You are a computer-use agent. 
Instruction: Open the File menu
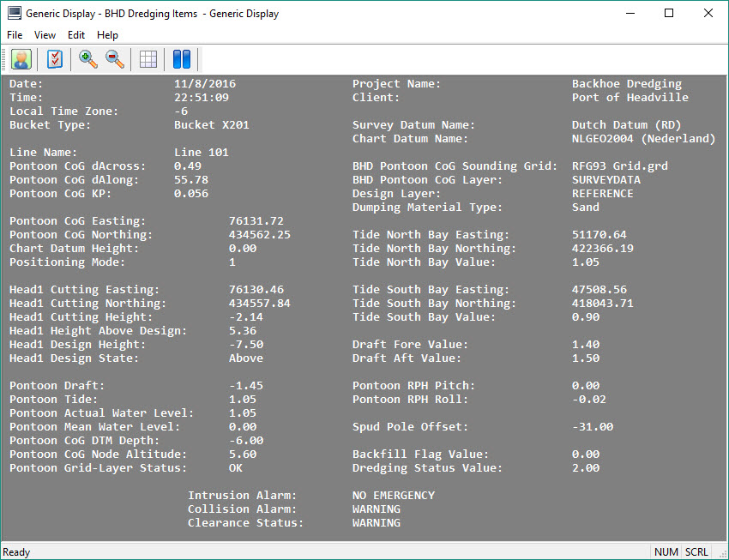(15, 35)
